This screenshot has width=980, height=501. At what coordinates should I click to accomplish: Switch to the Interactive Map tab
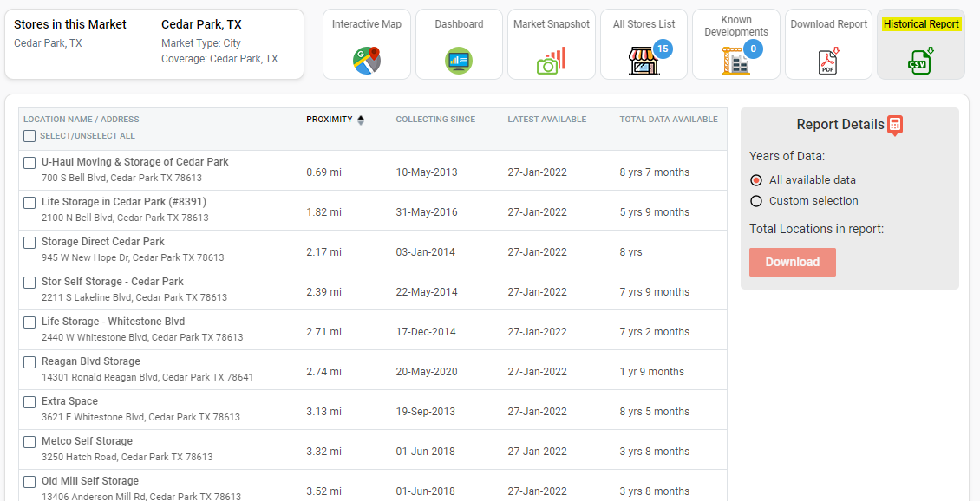(367, 24)
